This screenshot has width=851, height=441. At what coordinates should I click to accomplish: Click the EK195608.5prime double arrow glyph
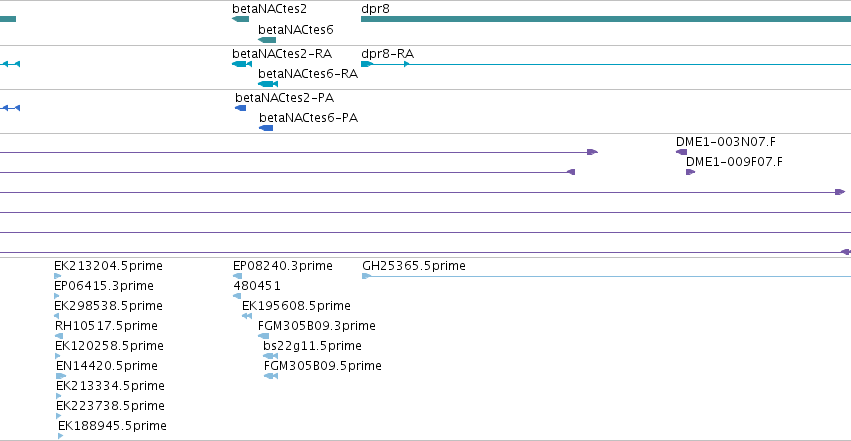(x=247, y=316)
